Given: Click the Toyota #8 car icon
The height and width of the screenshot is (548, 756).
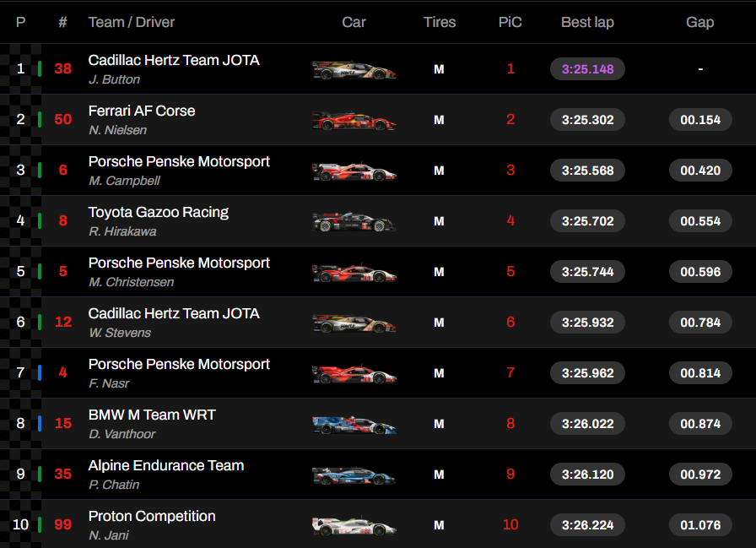Looking at the screenshot, I should point(354,222).
